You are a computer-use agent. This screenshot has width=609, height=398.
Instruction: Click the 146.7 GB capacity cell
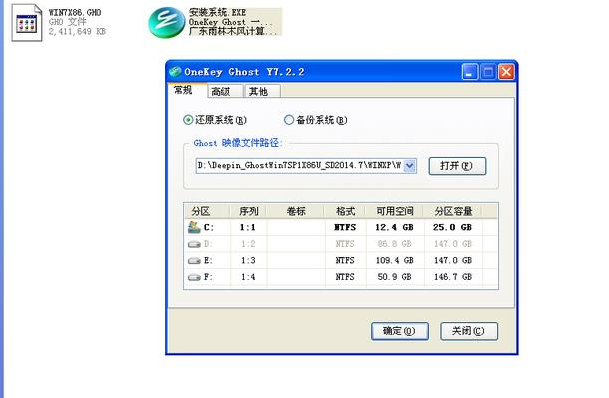[x=453, y=277]
